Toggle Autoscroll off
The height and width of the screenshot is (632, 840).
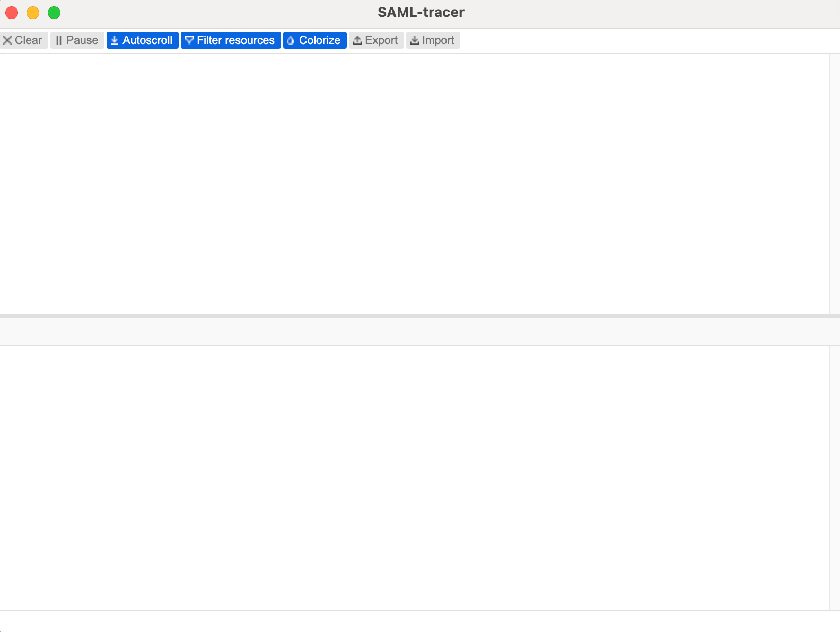[143, 40]
